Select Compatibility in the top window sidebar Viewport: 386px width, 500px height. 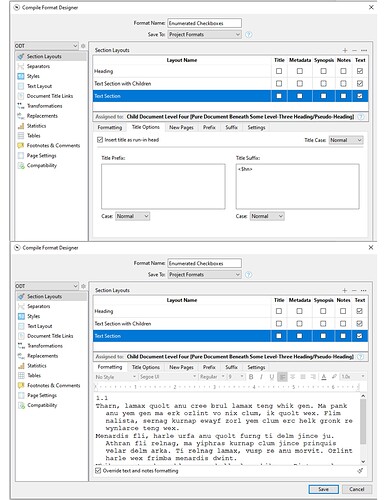(42, 166)
